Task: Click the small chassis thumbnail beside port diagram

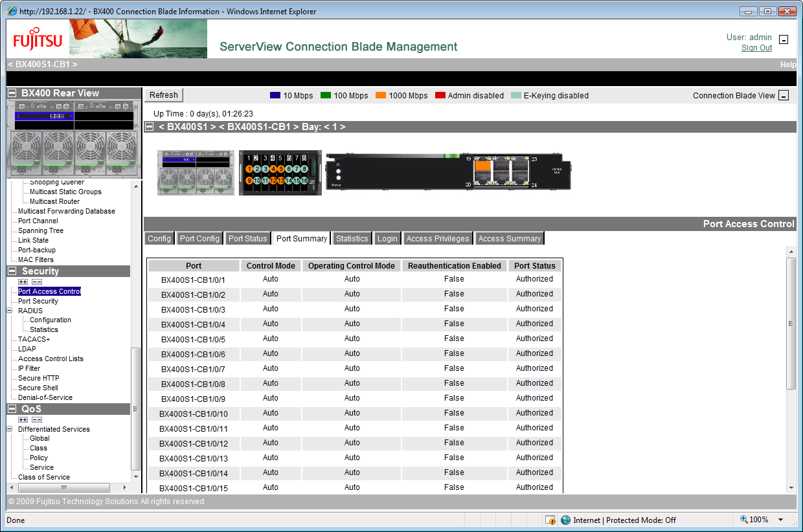Action: (196, 172)
